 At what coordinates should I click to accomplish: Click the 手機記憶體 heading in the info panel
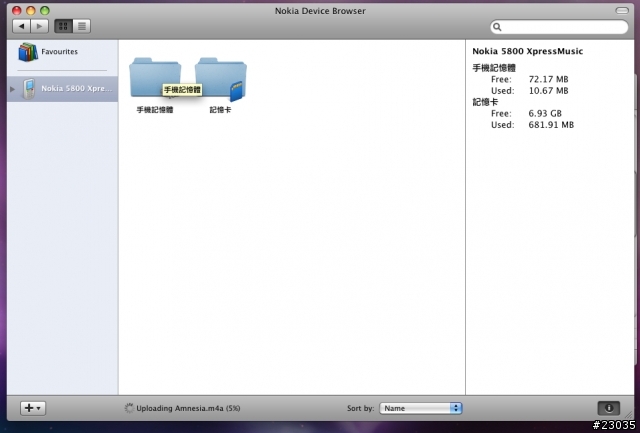[494, 68]
